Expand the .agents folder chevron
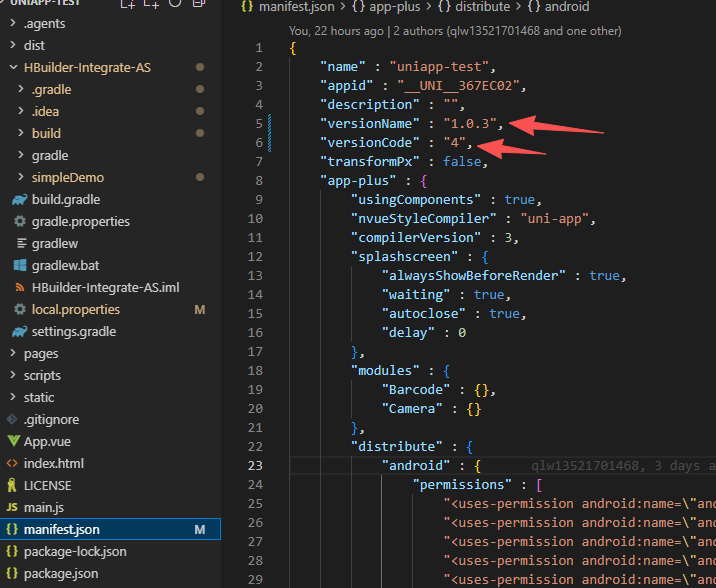This screenshot has height=588, width=716. (13, 23)
